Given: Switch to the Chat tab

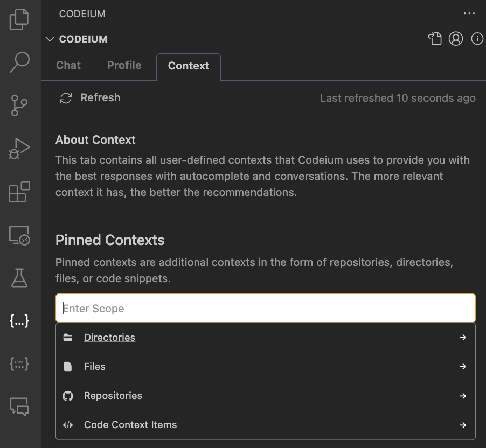Looking at the screenshot, I should 68,65.
